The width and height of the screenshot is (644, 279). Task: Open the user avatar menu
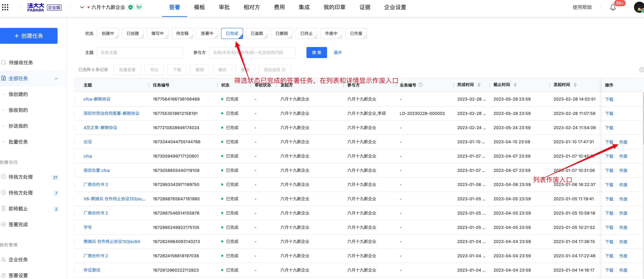pos(639,8)
